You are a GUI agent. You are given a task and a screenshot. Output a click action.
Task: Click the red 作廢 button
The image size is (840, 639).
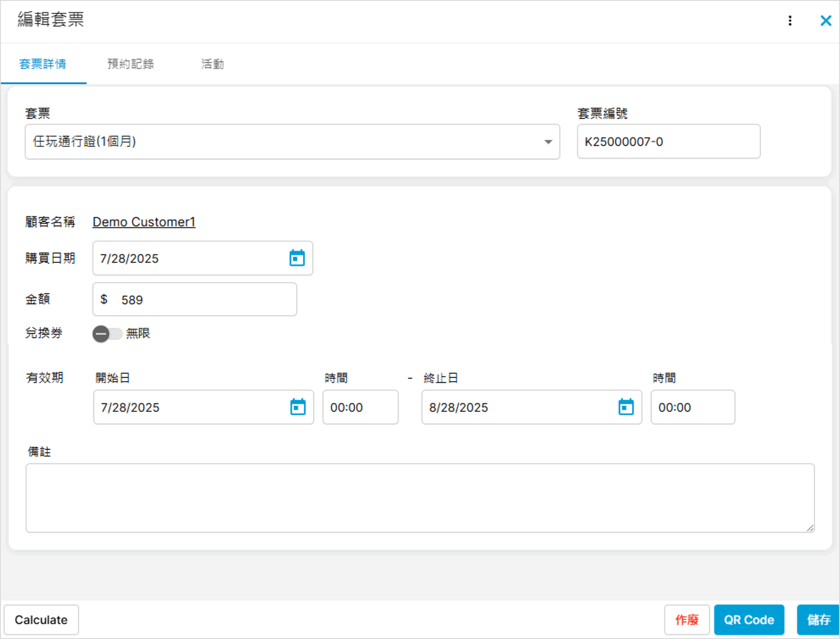point(686,620)
